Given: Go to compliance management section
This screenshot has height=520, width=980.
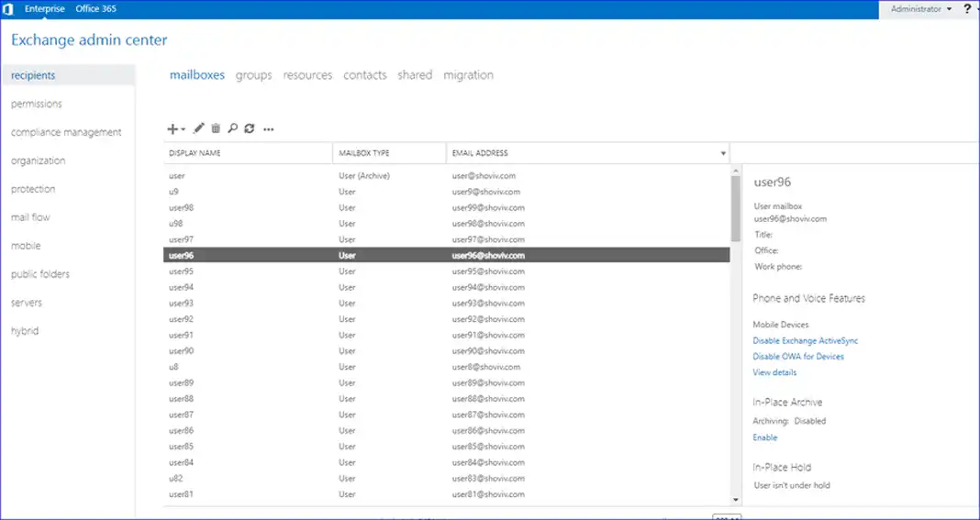Looking at the screenshot, I should point(66,132).
